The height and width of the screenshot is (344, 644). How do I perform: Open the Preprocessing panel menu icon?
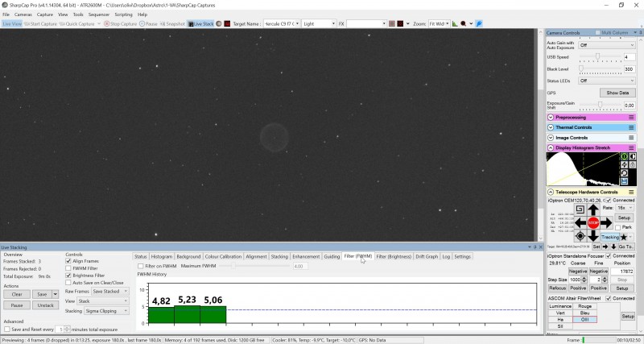(631, 118)
